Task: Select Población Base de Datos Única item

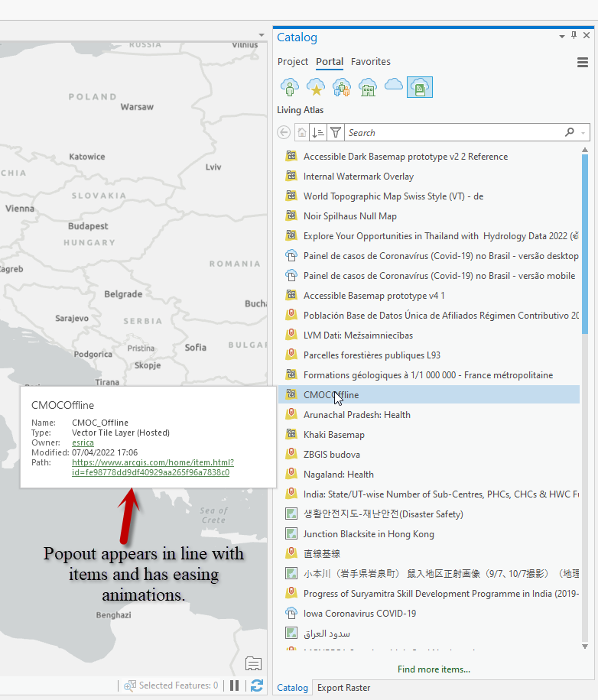Action: tap(429, 316)
